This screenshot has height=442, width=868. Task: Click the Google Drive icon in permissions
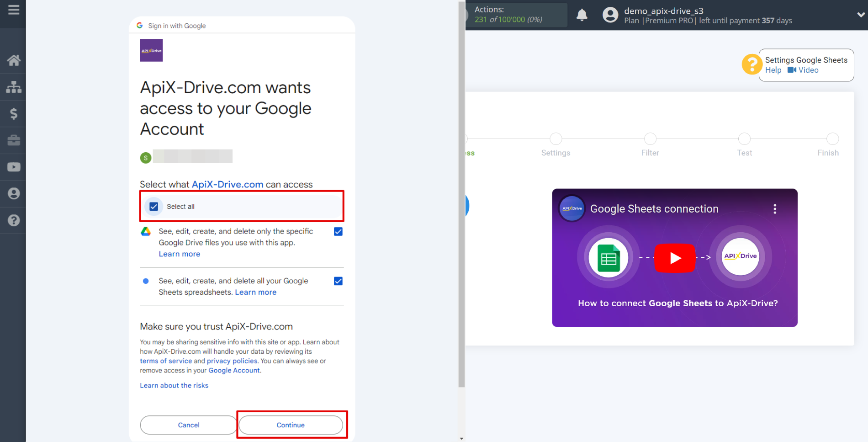(x=146, y=232)
